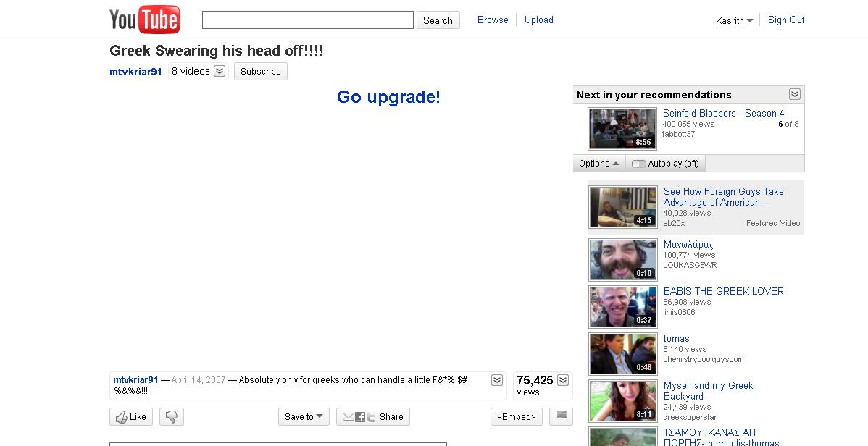Click the tabbott37 uploader name

pos(679,134)
